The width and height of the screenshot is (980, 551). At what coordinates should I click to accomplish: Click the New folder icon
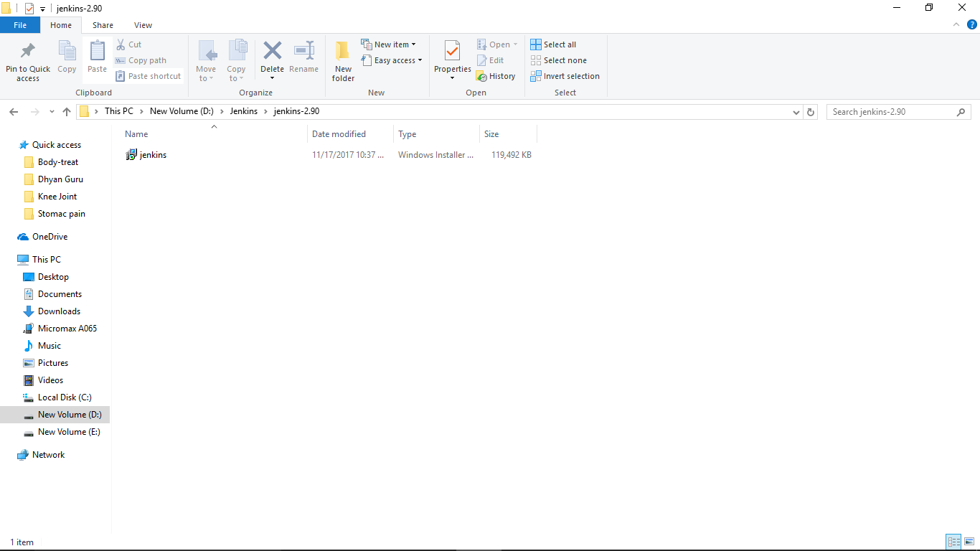click(342, 60)
